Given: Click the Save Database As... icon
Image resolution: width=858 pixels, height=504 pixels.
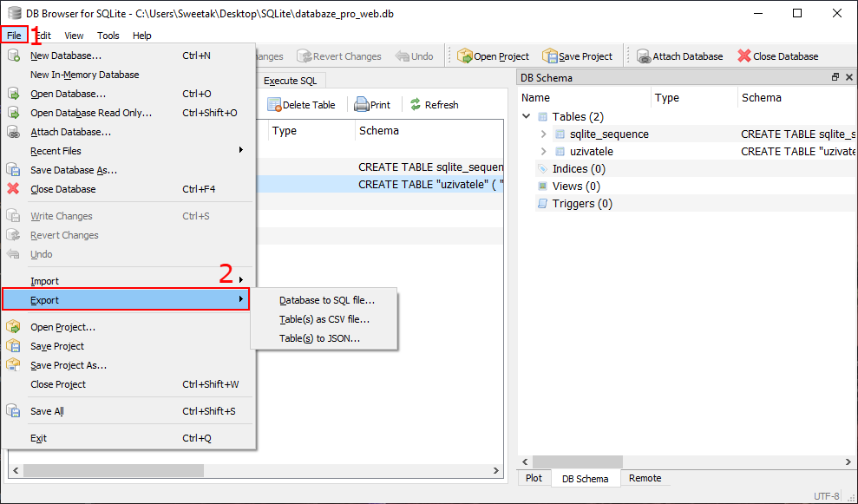Looking at the screenshot, I should 13,170.
